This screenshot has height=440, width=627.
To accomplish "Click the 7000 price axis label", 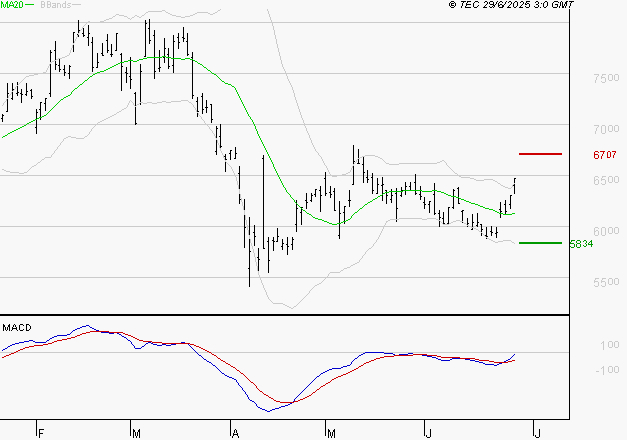I will point(606,129).
